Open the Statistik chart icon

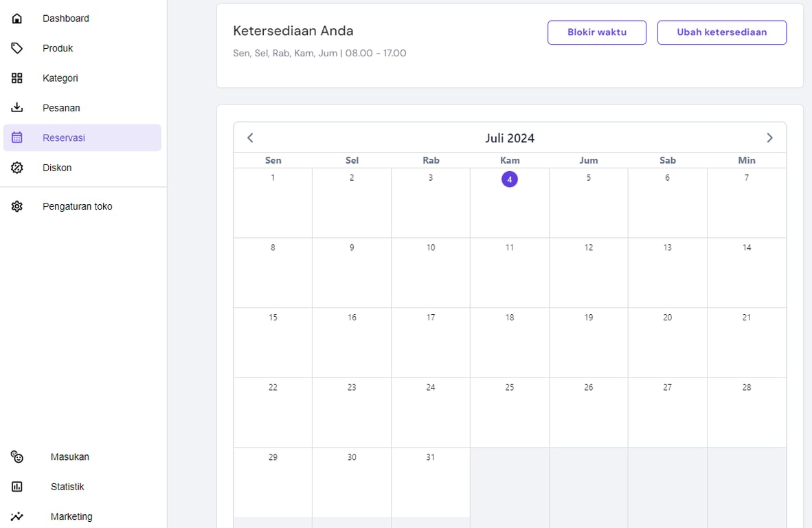coord(17,487)
